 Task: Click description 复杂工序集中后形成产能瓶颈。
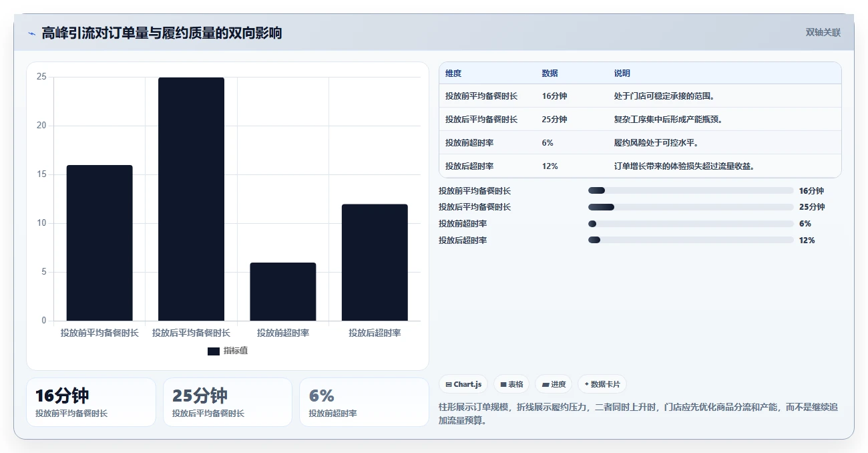tap(669, 120)
